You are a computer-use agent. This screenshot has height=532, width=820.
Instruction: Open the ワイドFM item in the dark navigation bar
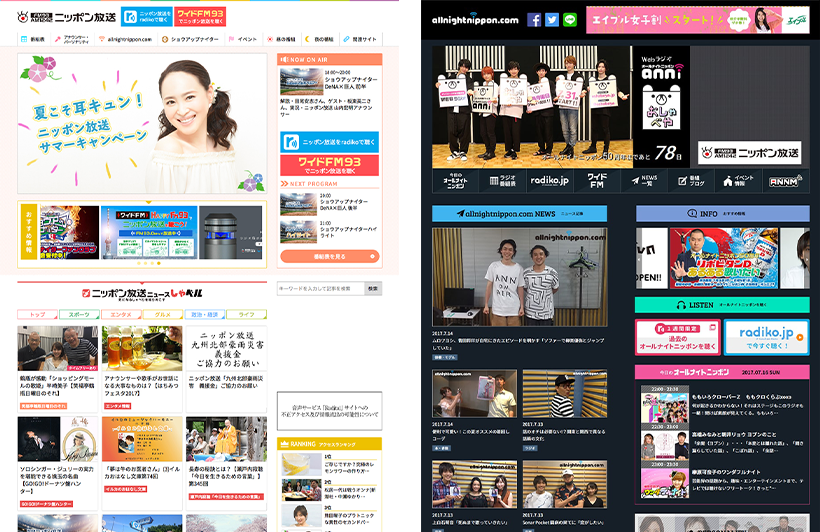click(597, 181)
